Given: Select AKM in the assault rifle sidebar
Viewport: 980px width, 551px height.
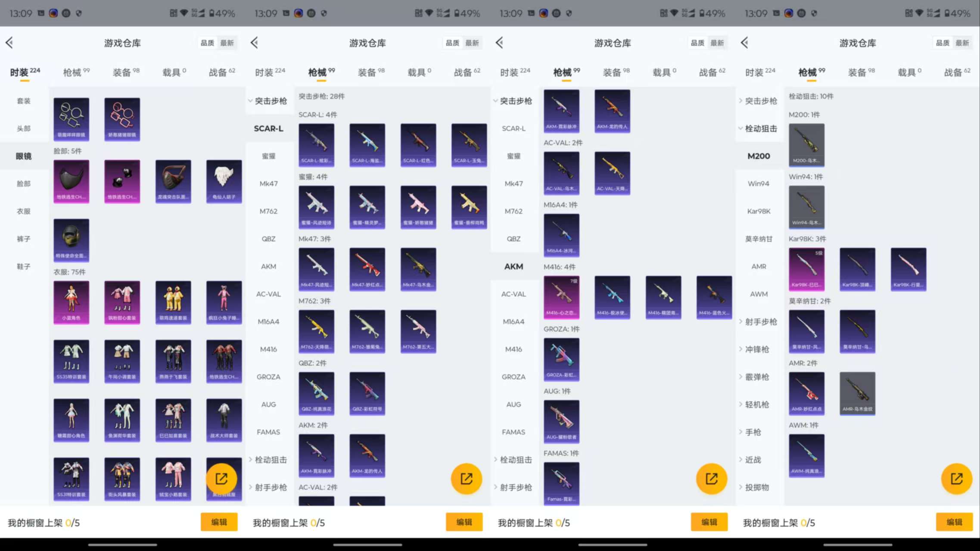Looking at the screenshot, I should pos(513,267).
